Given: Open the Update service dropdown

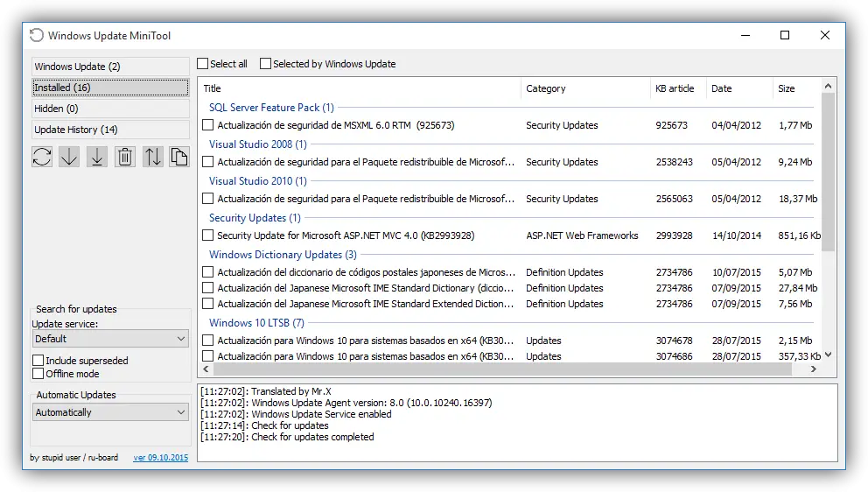Looking at the screenshot, I should click(110, 339).
